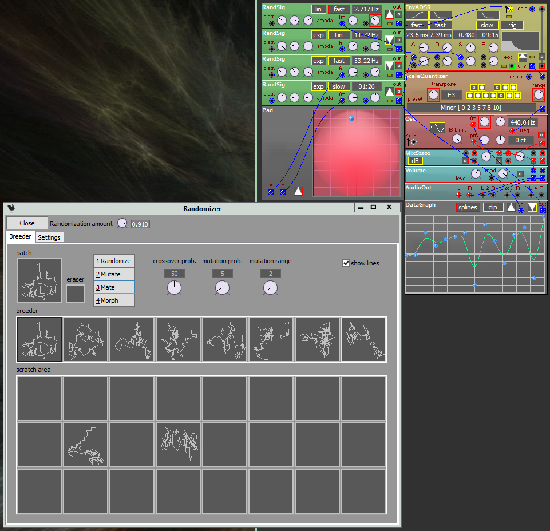550x531 pixels.
Task: Switch to the Settings tab
Action: click(x=49, y=237)
